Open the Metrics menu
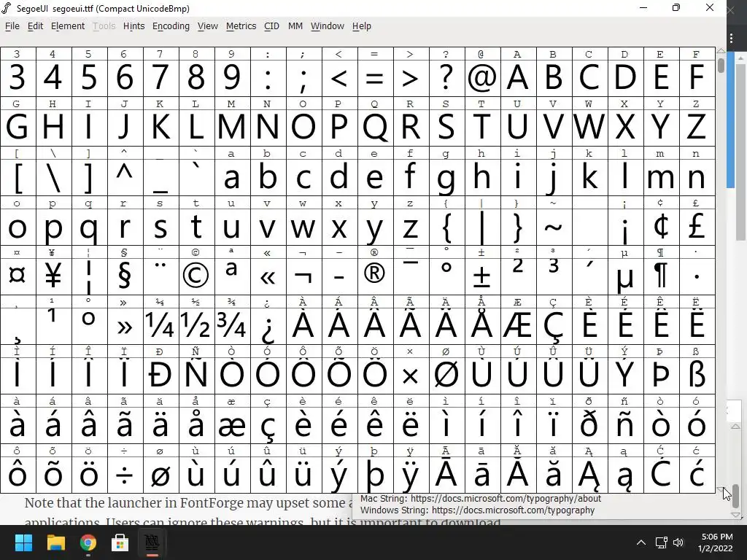This screenshot has height=560, width=747. coord(241,26)
